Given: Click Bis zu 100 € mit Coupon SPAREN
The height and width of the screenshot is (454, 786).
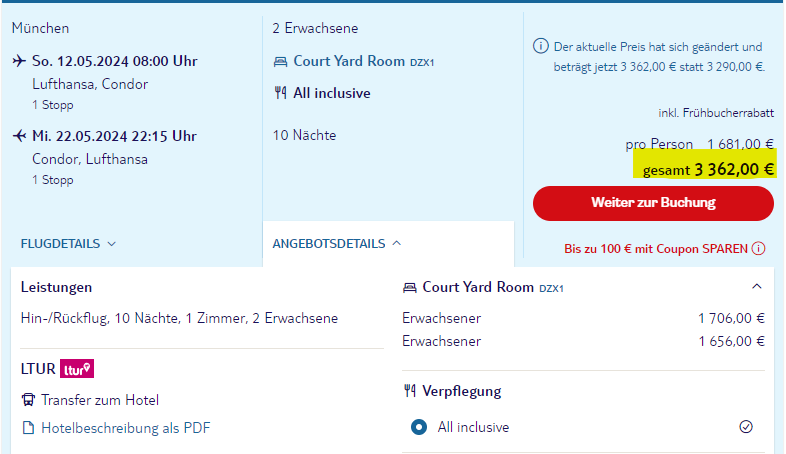Looking at the screenshot, I should [656, 249].
